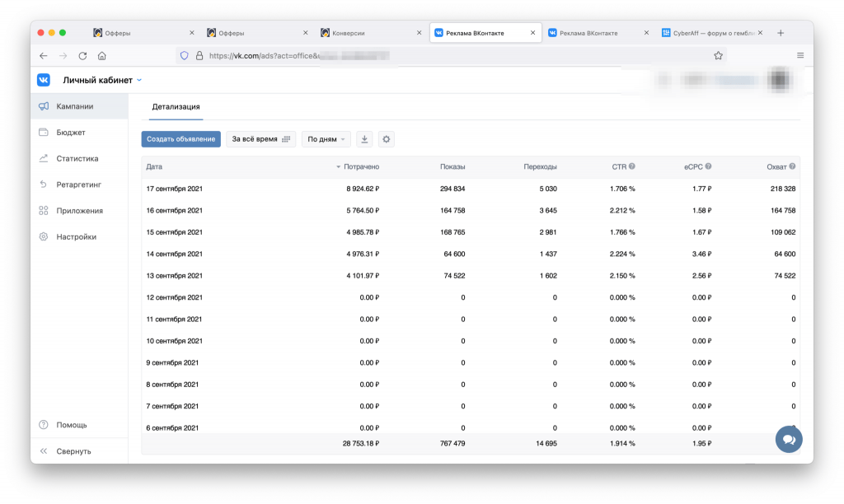
Task: Close the CyberAff forum tab
Action: tap(760, 33)
